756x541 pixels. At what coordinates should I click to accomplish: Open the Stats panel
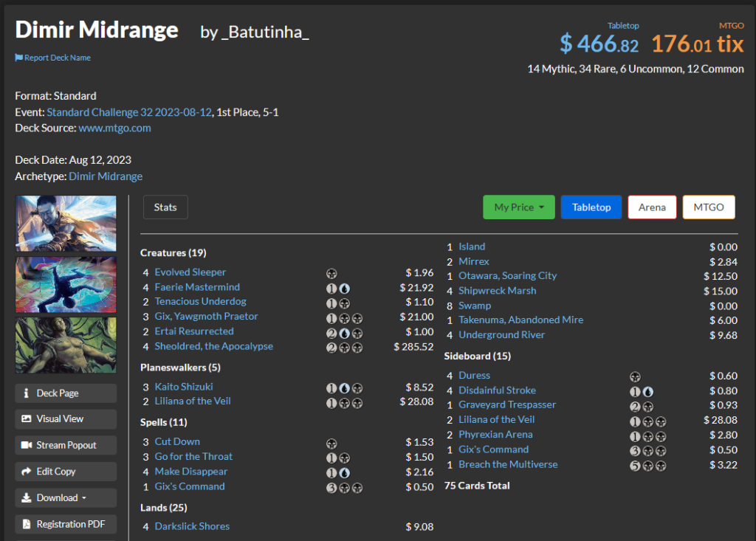pos(165,207)
